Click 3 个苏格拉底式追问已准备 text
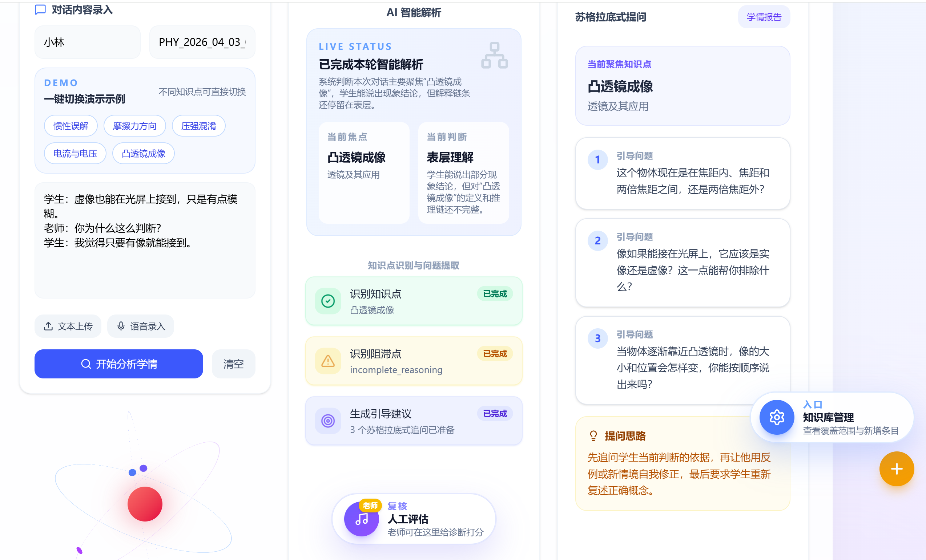This screenshot has width=926, height=560. tap(402, 430)
